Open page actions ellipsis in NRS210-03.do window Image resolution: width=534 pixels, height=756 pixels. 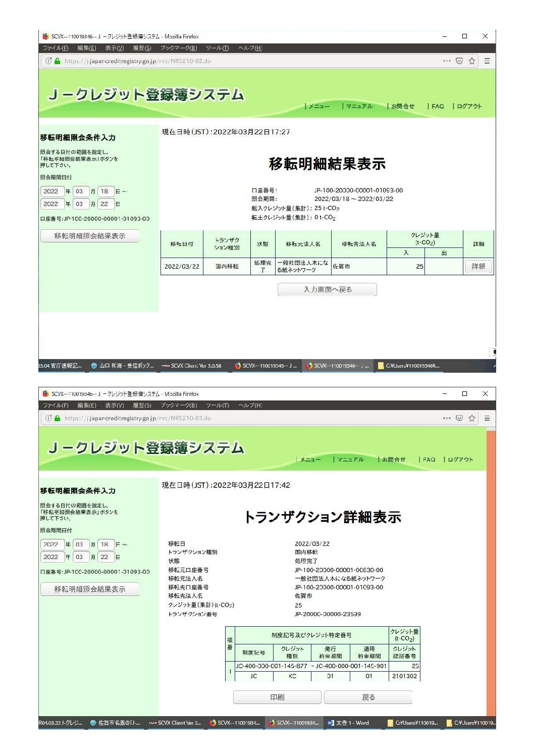point(447,418)
